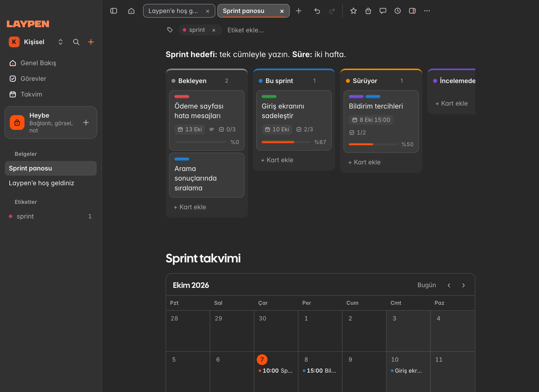539x392 pixels.
Task: Go to home via the toolbar house icon
Action: pos(131,11)
